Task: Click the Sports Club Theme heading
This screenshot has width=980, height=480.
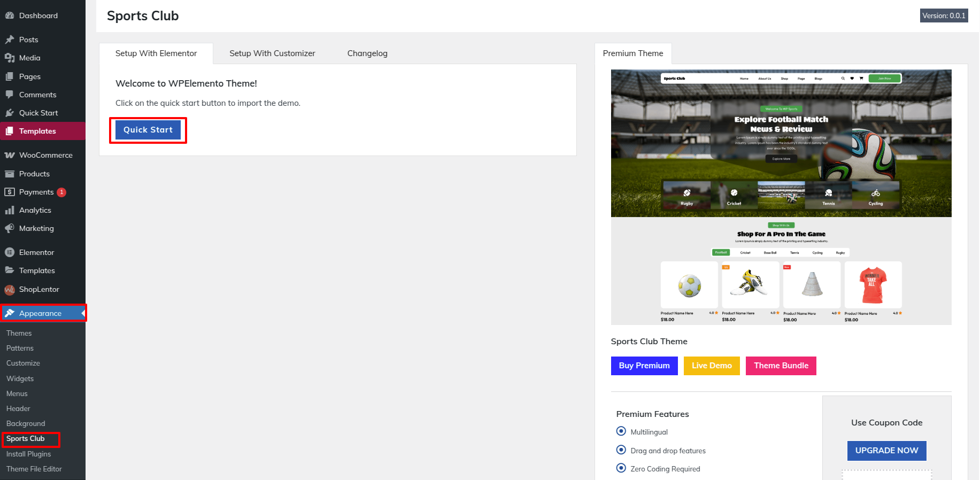Action: [649, 342]
